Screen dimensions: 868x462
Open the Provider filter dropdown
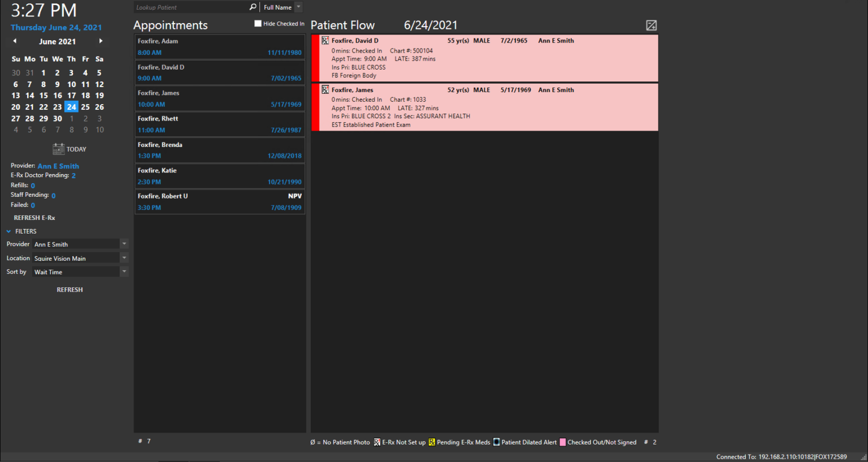point(124,244)
